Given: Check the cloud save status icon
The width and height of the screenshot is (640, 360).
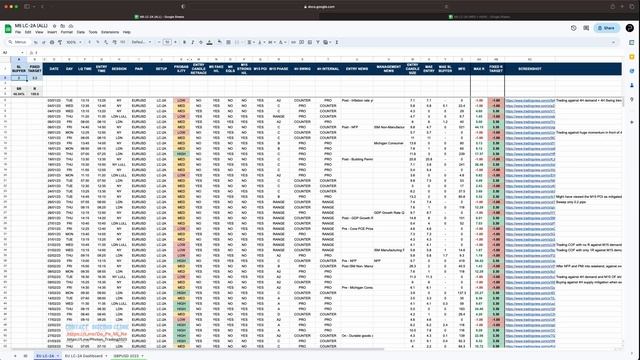Looking at the screenshot, I should point(71,26).
